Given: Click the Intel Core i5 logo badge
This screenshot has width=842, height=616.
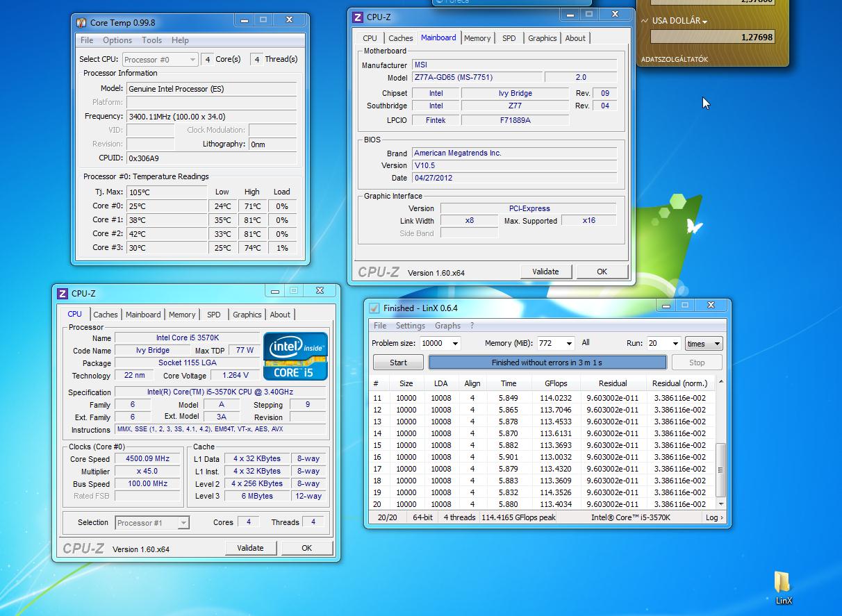Looking at the screenshot, I should click(x=295, y=356).
